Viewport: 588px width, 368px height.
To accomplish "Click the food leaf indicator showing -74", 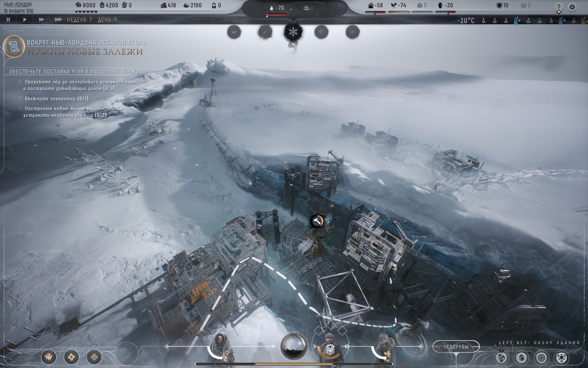I will [399, 5].
